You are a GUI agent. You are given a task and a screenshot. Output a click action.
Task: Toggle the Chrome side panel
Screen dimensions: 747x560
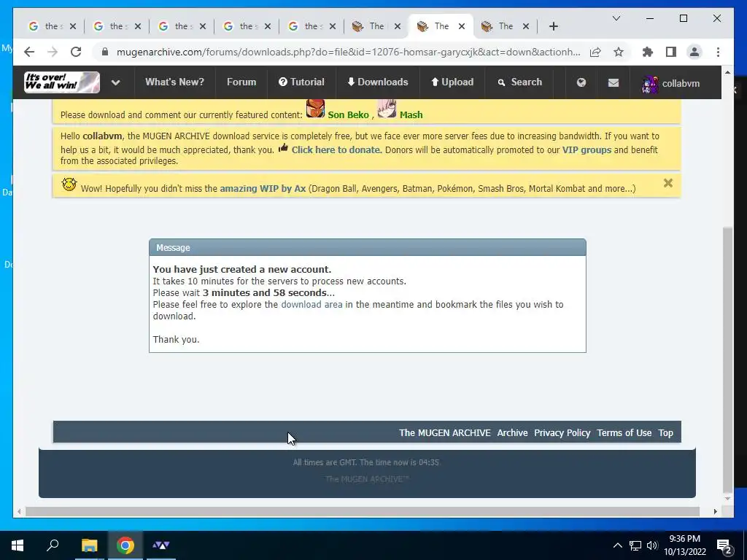pyautogui.click(x=671, y=52)
